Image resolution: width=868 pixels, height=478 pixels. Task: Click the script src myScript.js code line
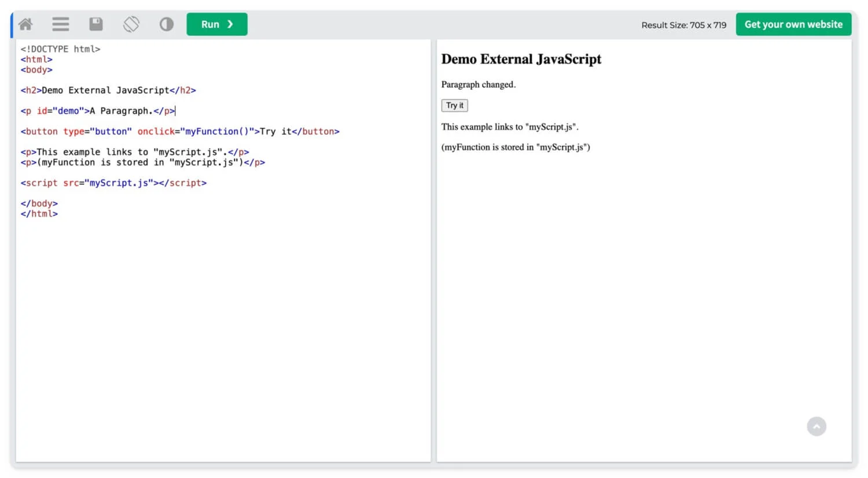113,183
